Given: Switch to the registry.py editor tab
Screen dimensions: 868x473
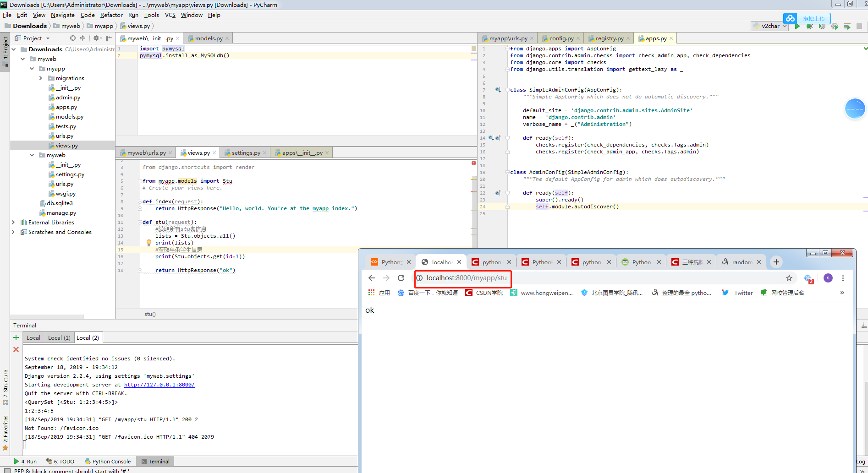Looking at the screenshot, I should pos(609,38).
